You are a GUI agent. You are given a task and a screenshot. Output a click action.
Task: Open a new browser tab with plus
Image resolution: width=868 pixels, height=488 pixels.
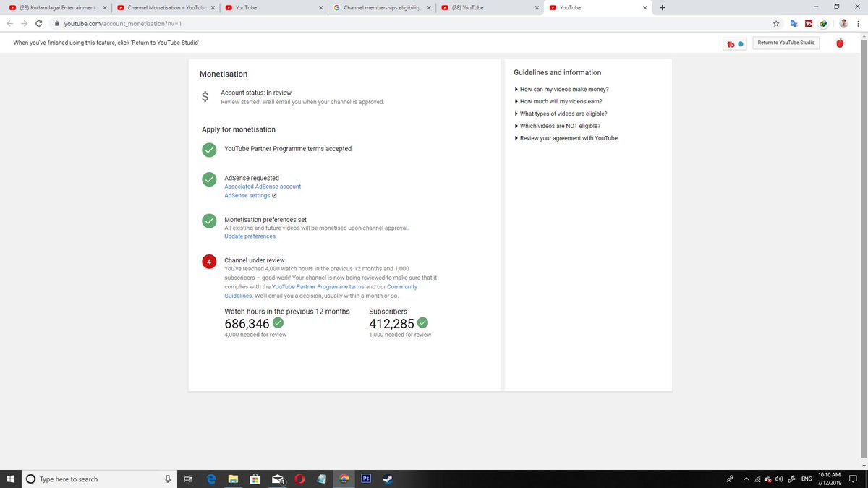point(662,7)
